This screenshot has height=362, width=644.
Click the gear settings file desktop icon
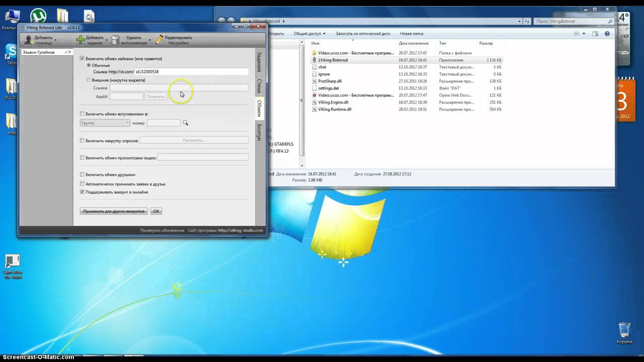click(89, 17)
